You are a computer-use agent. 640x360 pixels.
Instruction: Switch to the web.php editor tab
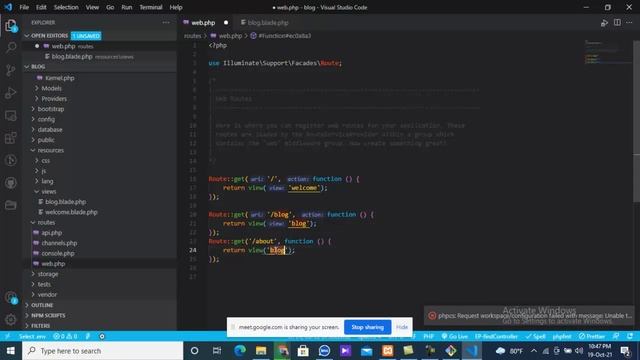[203, 23]
